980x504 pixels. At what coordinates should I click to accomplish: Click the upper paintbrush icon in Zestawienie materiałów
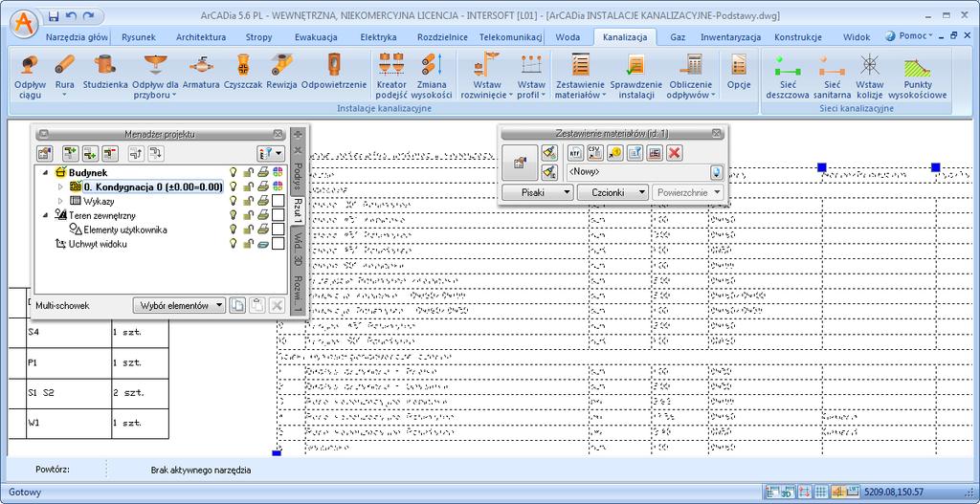(548, 152)
